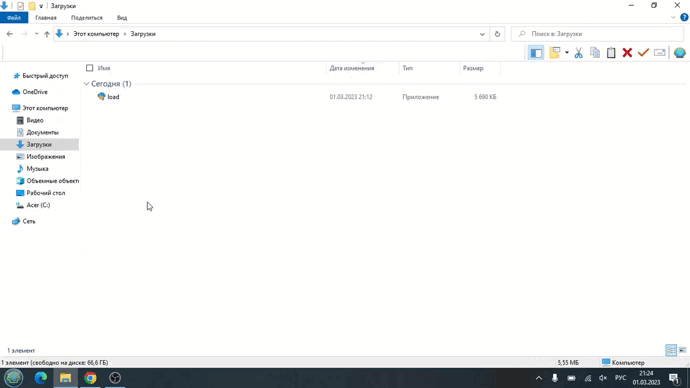Click Загрузки breadcrumb in the address bar
Viewport: 690px width, 388px height.
tap(143, 34)
